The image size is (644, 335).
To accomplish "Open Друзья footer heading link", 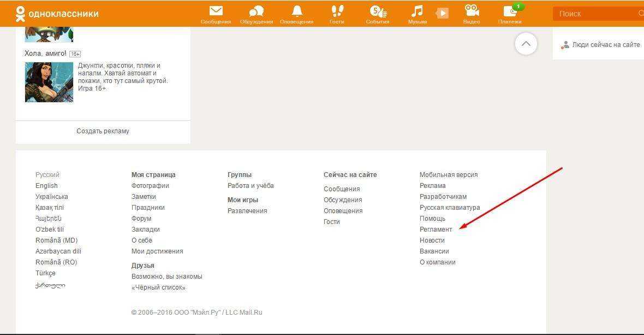I will [143, 266].
